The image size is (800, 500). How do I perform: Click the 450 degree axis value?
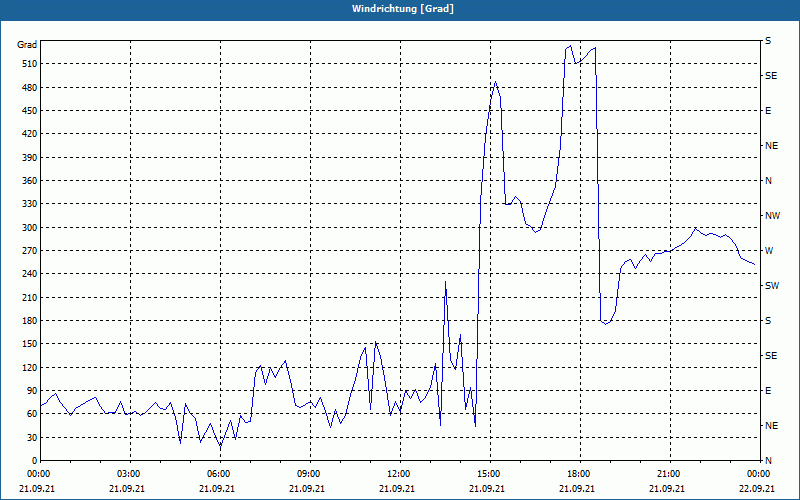pos(30,111)
